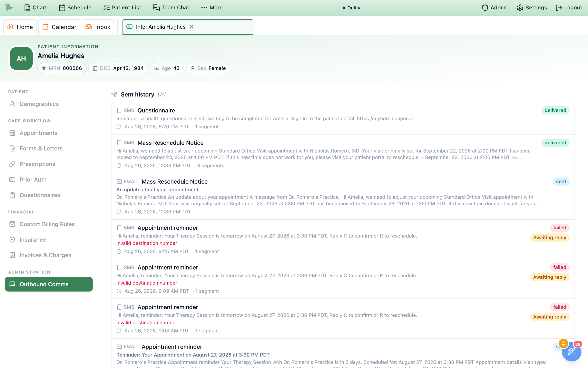The width and height of the screenshot is (588, 368).
Task: Open Appointments in the sidebar
Action: pyautogui.click(x=49, y=133)
